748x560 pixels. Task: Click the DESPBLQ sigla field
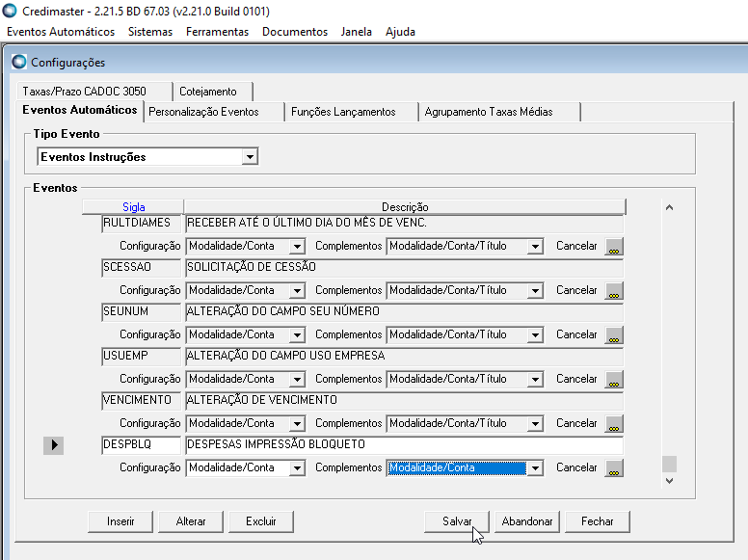pos(141,444)
